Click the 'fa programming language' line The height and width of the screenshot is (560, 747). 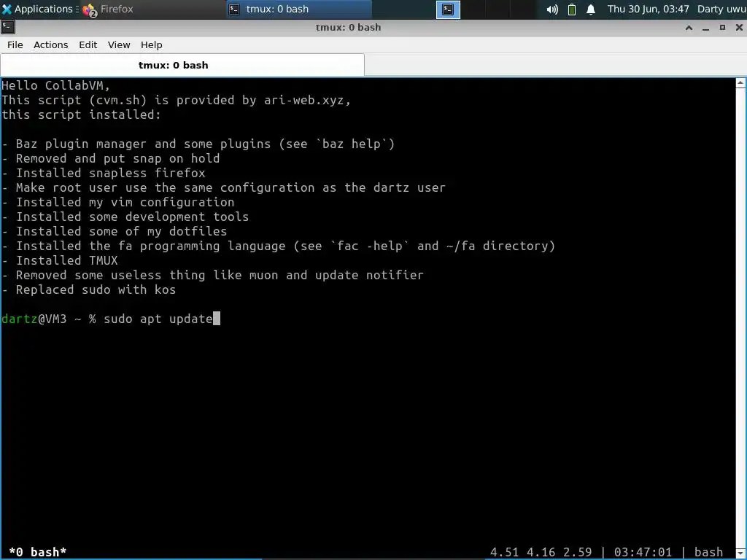point(278,246)
